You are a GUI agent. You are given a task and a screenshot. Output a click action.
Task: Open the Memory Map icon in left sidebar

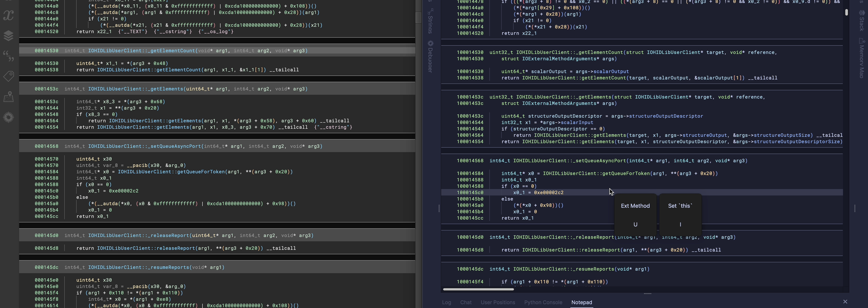pos(9,97)
